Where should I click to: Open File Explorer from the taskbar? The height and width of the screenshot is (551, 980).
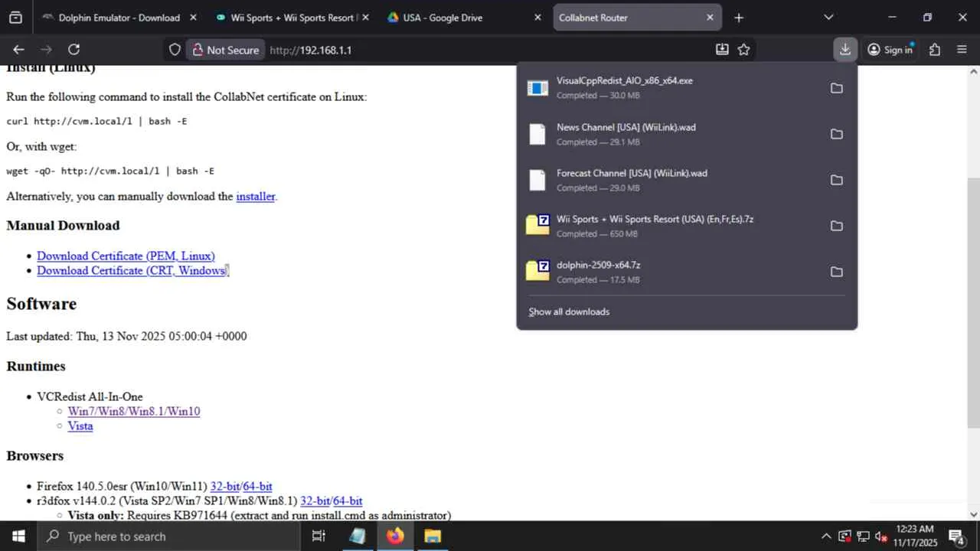tap(433, 536)
